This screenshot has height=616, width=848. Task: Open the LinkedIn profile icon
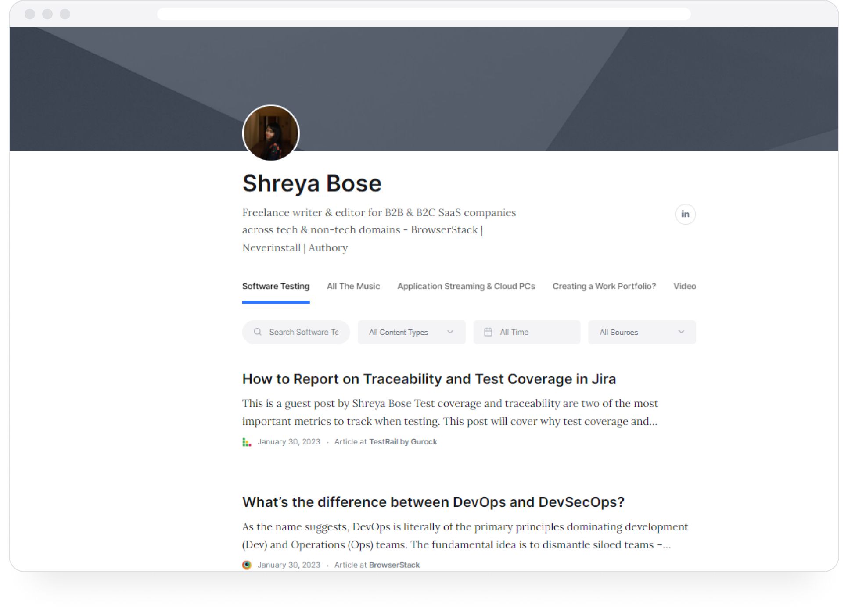[685, 214]
